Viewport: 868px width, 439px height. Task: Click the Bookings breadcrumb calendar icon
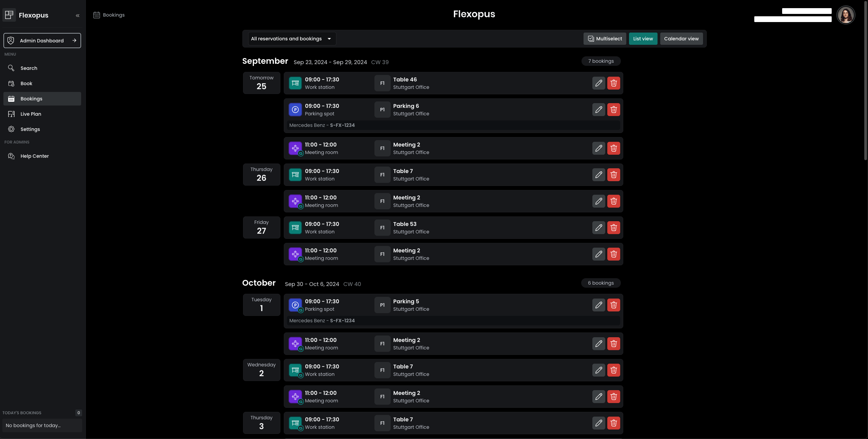coord(97,15)
